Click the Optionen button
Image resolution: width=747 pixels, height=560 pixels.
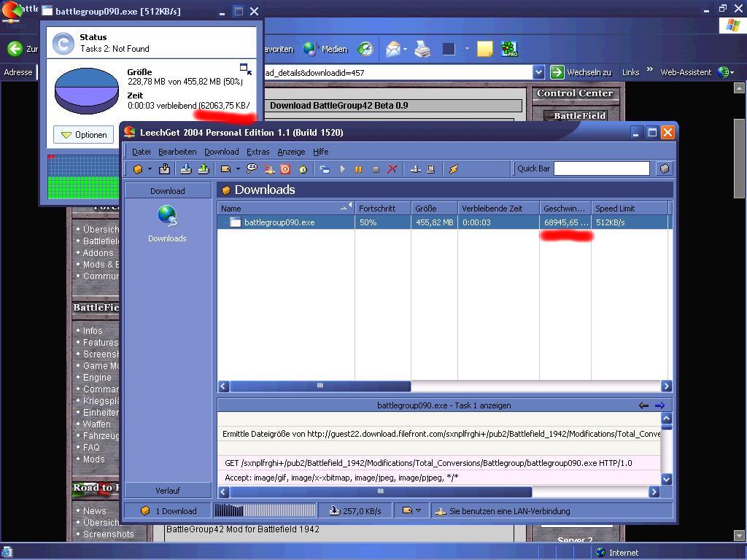click(84, 135)
